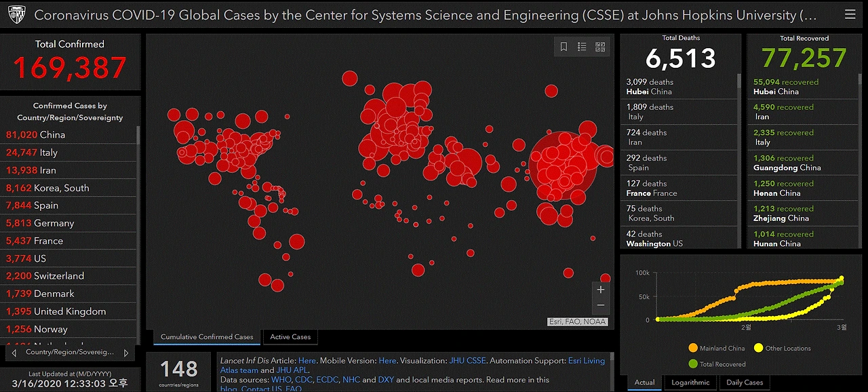This screenshot has height=392, width=868.
Task: Go to next list using right arrow
Action: [126, 353]
